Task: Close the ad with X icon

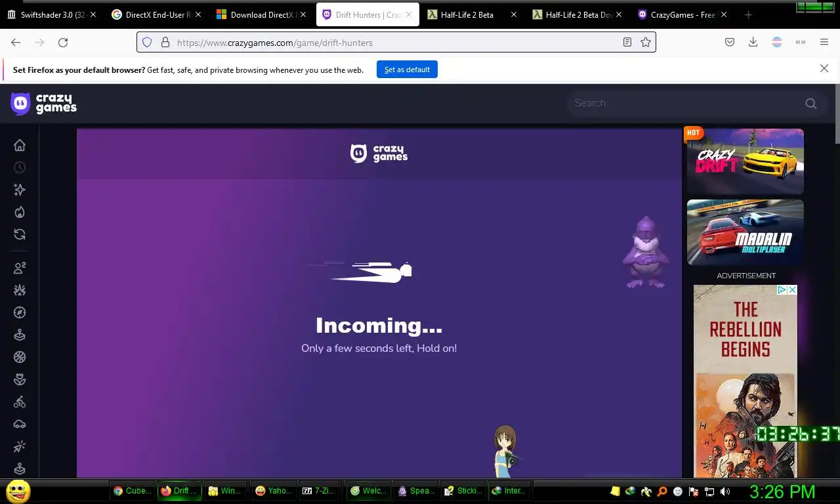Action: (x=792, y=289)
